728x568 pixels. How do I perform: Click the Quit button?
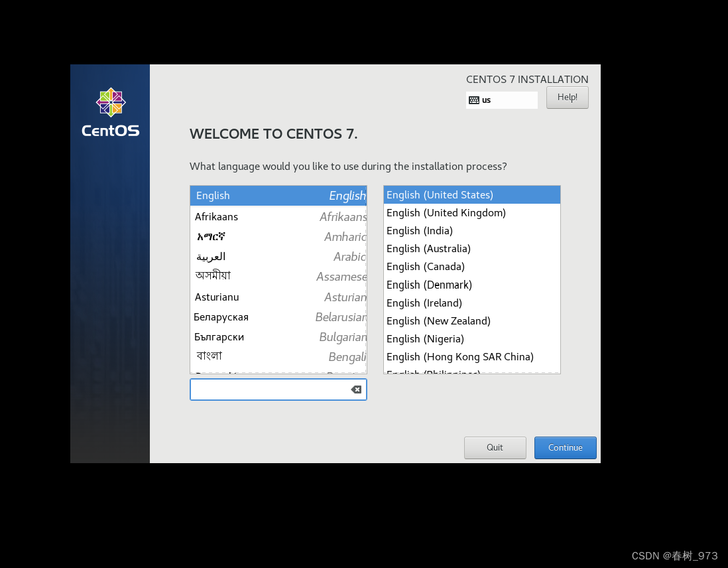pos(495,448)
